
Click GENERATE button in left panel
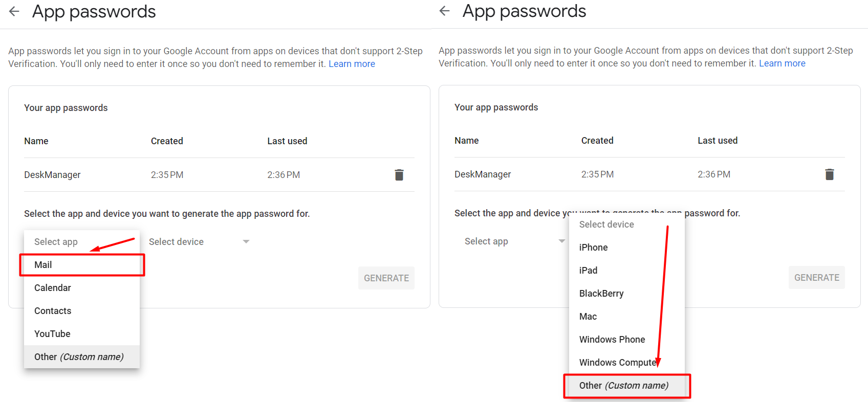click(x=386, y=278)
